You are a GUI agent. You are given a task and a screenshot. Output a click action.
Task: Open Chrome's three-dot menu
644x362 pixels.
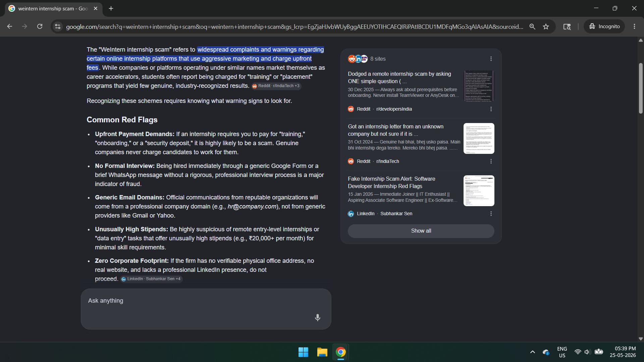(x=634, y=26)
